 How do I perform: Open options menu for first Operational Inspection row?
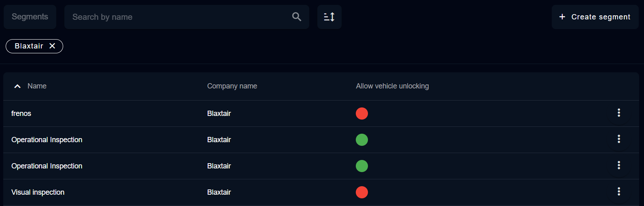(618, 139)
